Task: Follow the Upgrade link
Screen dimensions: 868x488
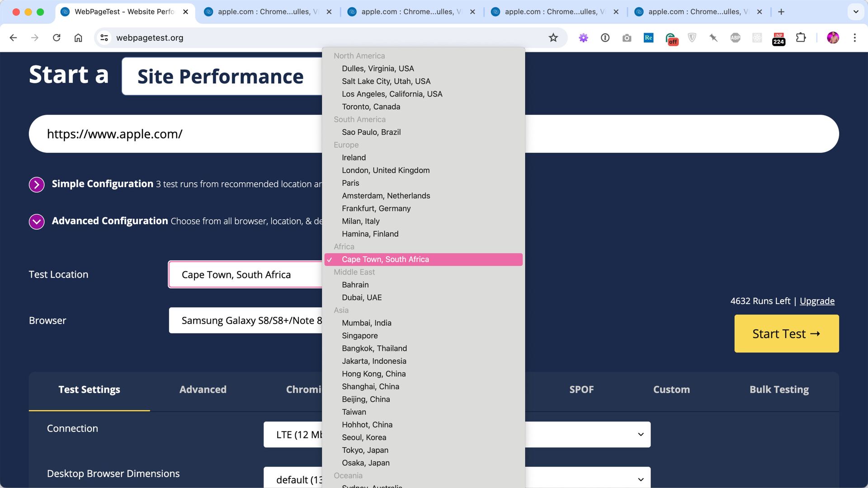Action: pos(817,301)
